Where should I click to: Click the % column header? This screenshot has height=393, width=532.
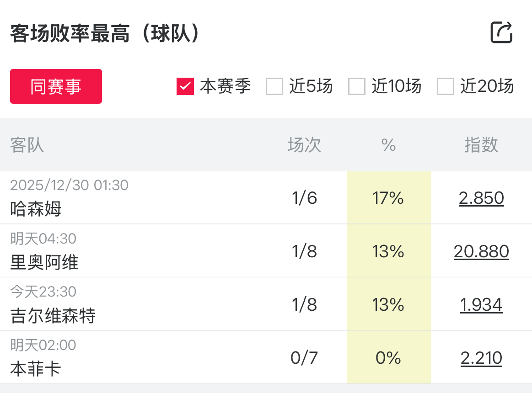coord(388,145)
